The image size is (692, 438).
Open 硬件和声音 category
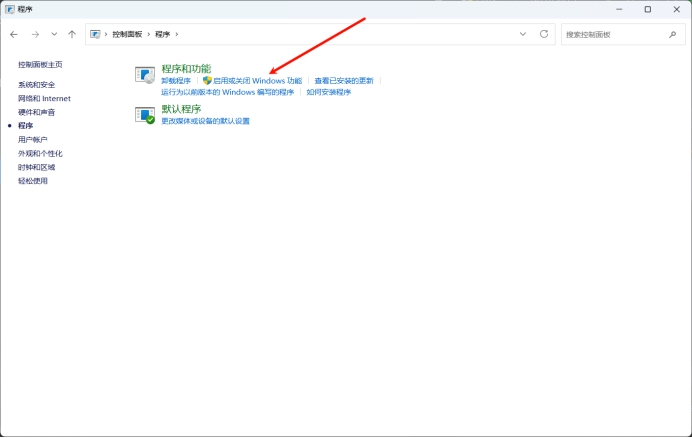[x=37, y=112]
